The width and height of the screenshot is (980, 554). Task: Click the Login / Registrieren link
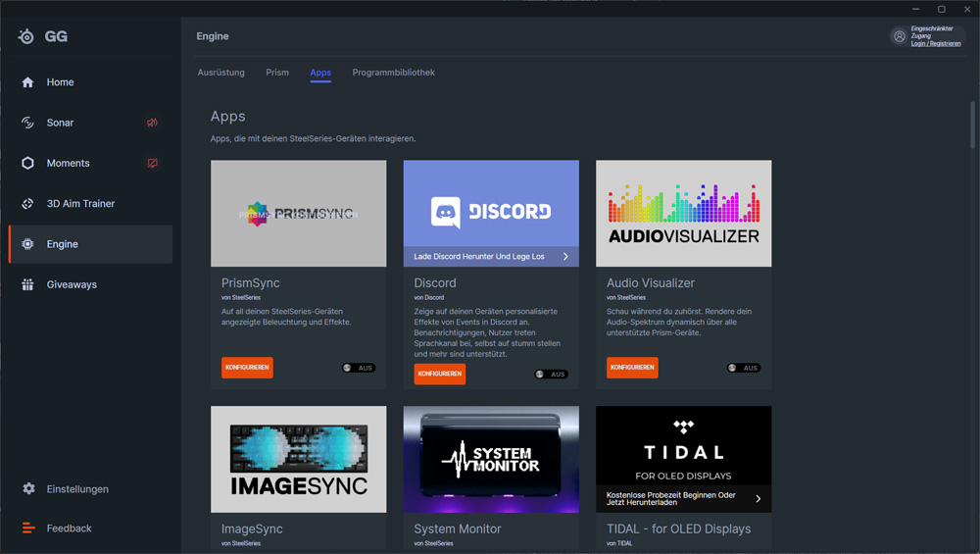(936, 44)
